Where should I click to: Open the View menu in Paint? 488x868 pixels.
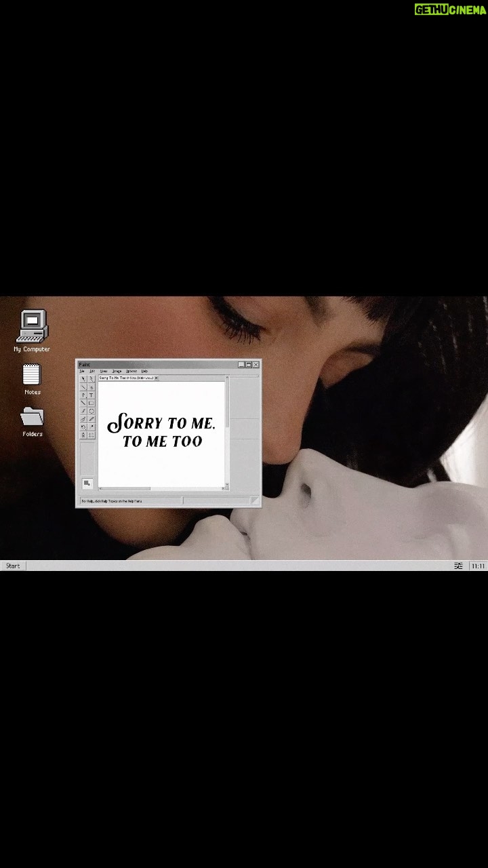(x=104, y=371)
